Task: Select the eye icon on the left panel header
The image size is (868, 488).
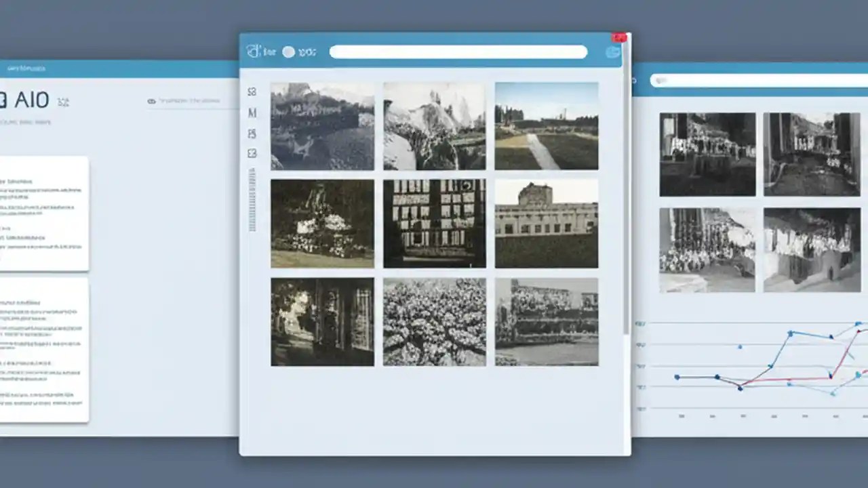Action: [151, 100]
